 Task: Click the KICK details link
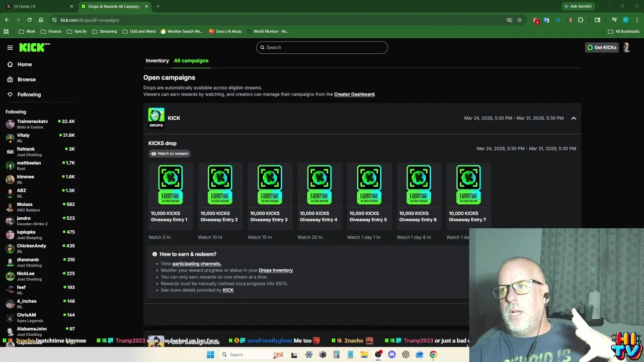point(228,290)
